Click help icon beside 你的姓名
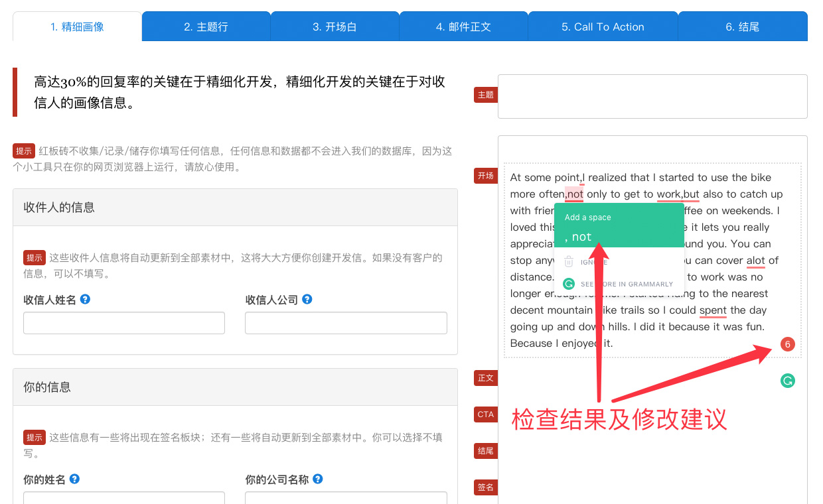This screenshot has height=504, width=823. [x=74, y=479]
